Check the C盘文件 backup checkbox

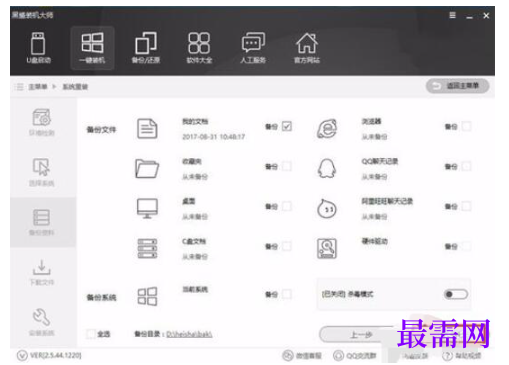tap(287, 246)
